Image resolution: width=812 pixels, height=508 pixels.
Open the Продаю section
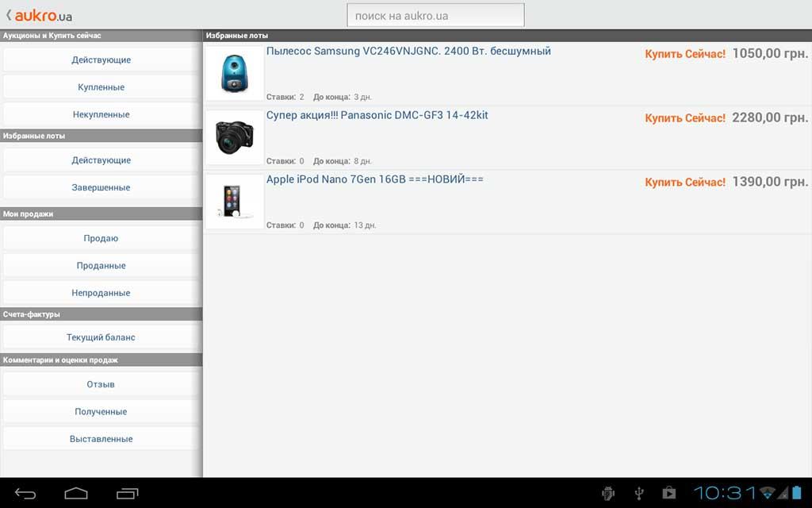click(x=101, y=238)
